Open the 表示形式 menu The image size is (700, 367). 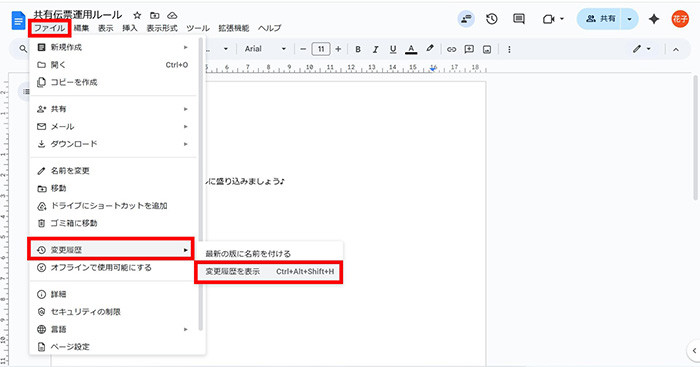[162, 28]
